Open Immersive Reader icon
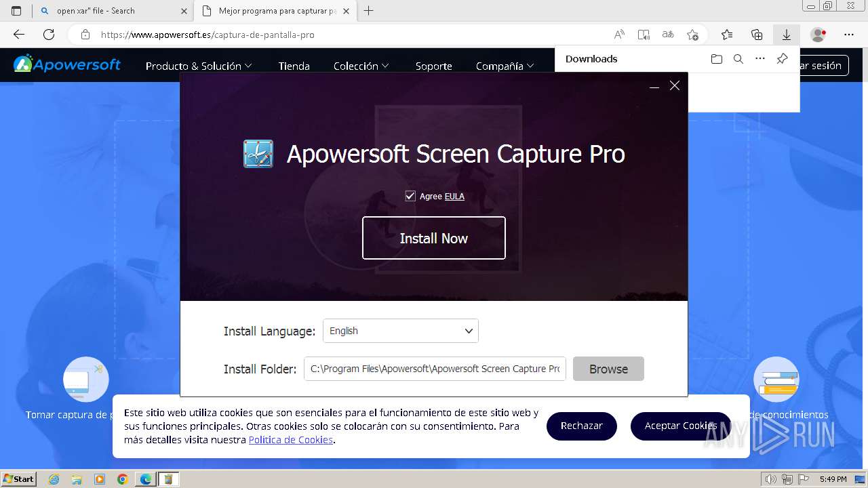Image resolution: width=868 pixels, height=488 pixels. pyautogui.click(x=644, y=35)
